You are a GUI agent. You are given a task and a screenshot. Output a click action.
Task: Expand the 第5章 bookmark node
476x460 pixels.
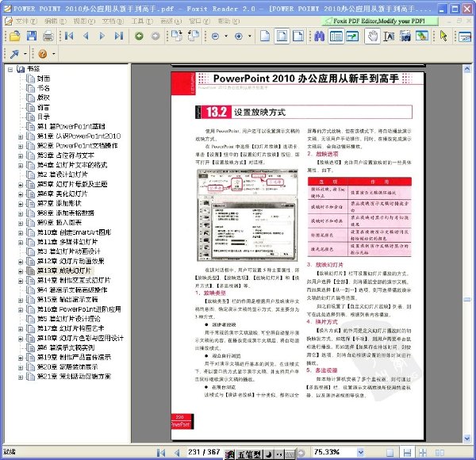(21, 185)
